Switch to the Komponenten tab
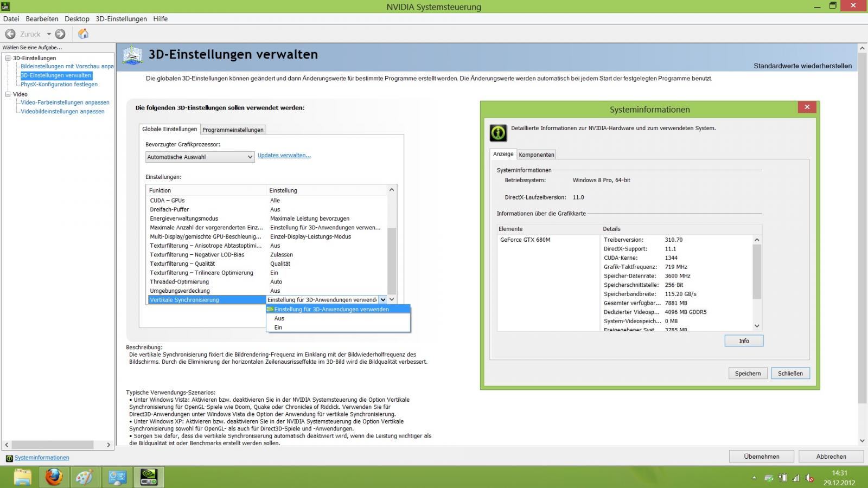Screen dimensions: 868x488 click(x=537, y=155)
